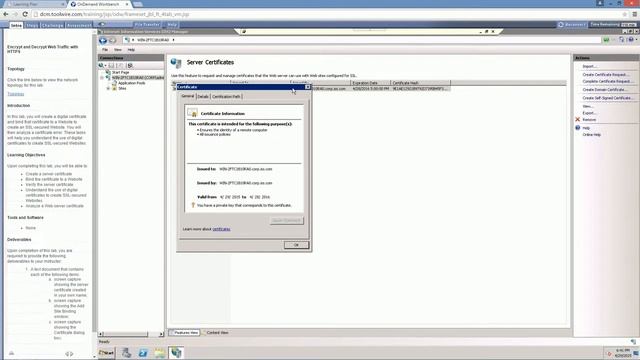Image resolution: width=640 pixels, height=360 pixels.
Task: Click the Topology link in lab instructions
Action: [x=16, y=94]
